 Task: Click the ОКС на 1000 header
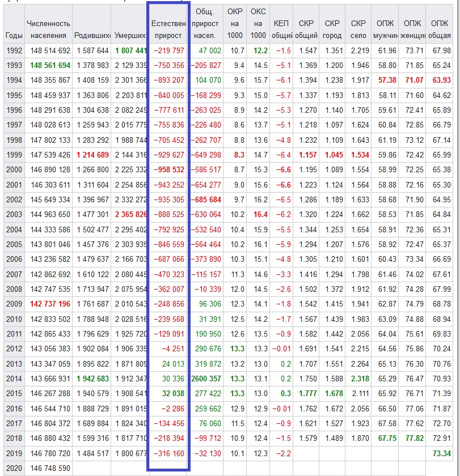(258, 24)
